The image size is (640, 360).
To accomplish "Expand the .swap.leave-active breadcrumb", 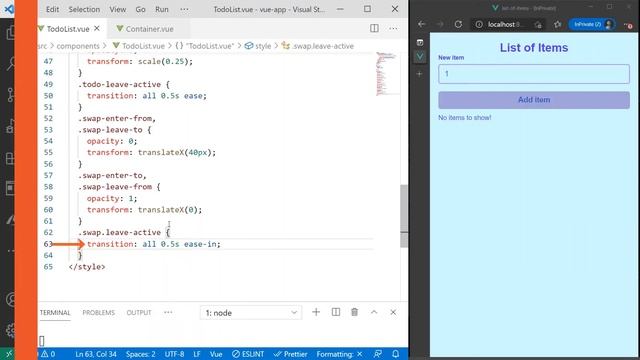I will coord(322,46).
